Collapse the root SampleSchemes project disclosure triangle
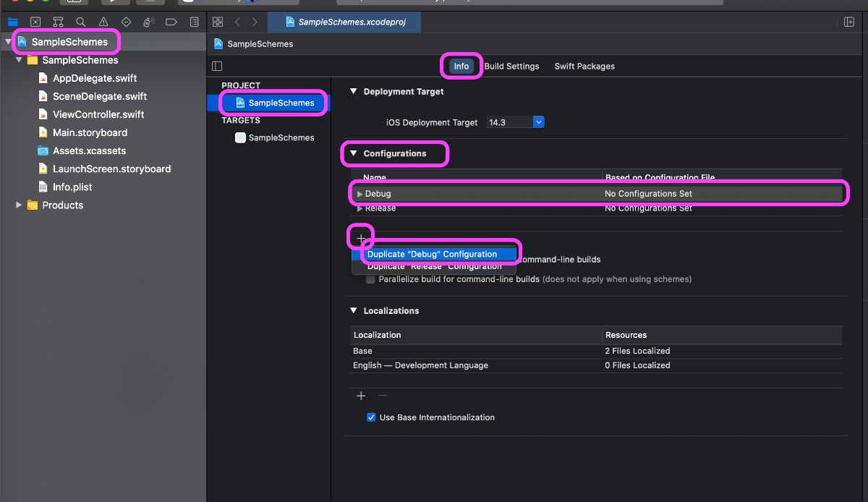 coord(8,42)
